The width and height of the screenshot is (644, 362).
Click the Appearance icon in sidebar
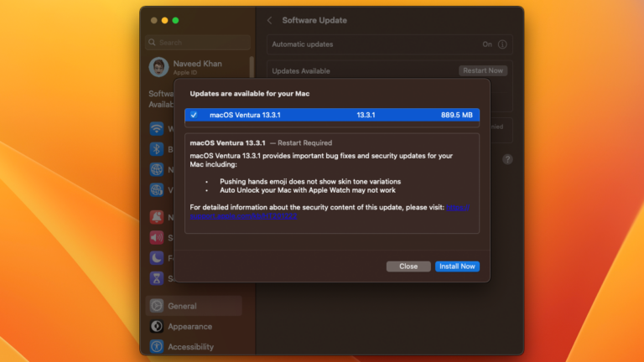coord(157,327)
